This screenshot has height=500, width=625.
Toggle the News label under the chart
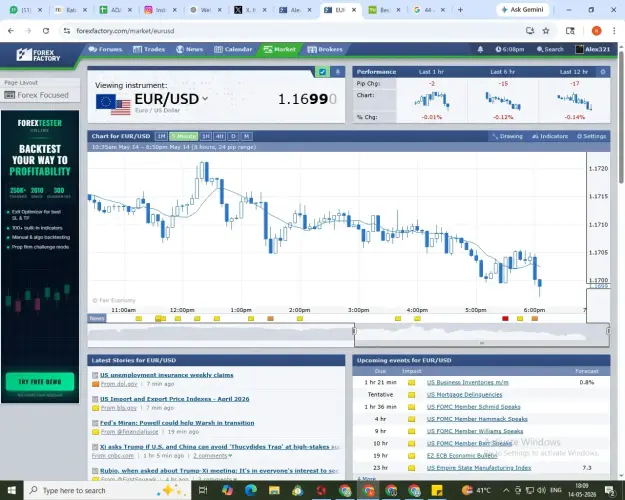pos(97,318)
